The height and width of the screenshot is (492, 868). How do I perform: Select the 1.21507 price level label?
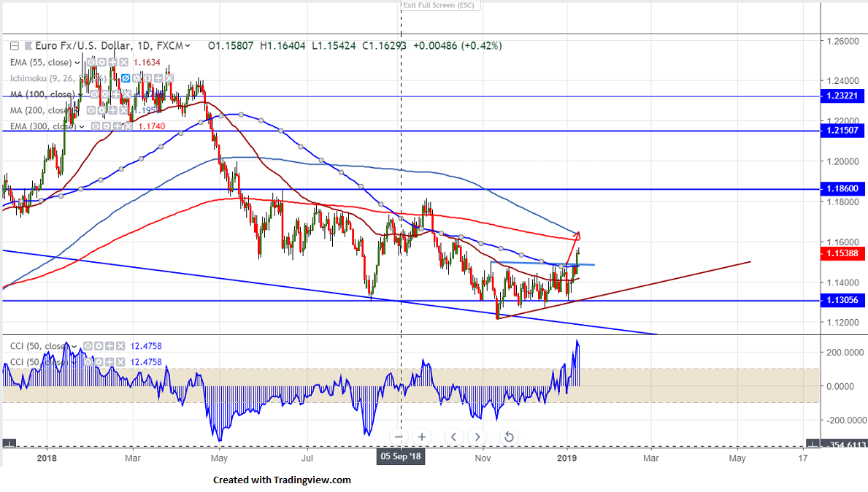point(842,131)
